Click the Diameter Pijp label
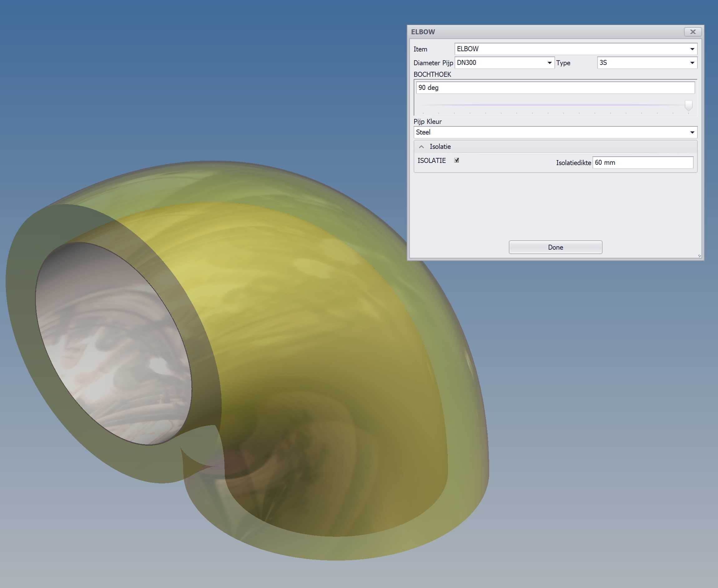This screenshot has width=718, height=588. (433, 63)
